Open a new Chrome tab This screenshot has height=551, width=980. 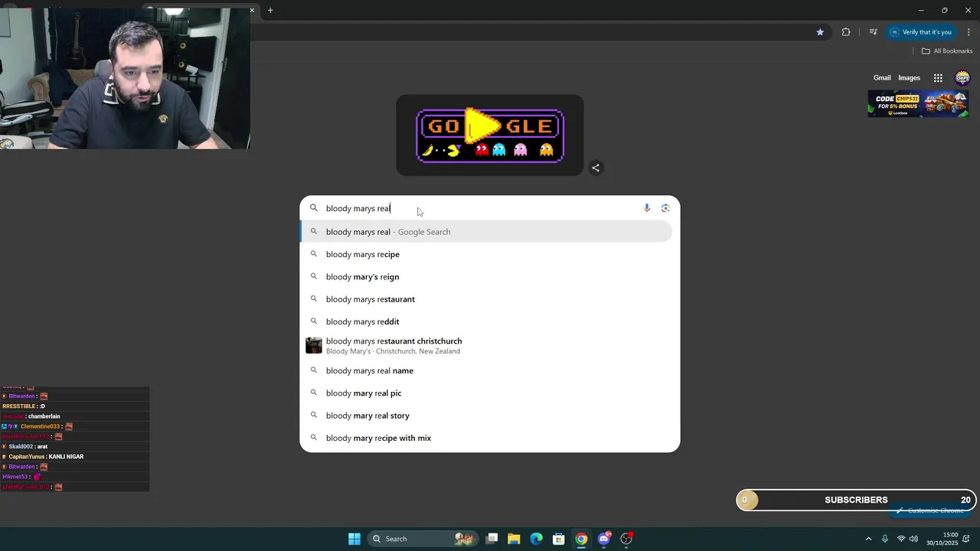270,10
